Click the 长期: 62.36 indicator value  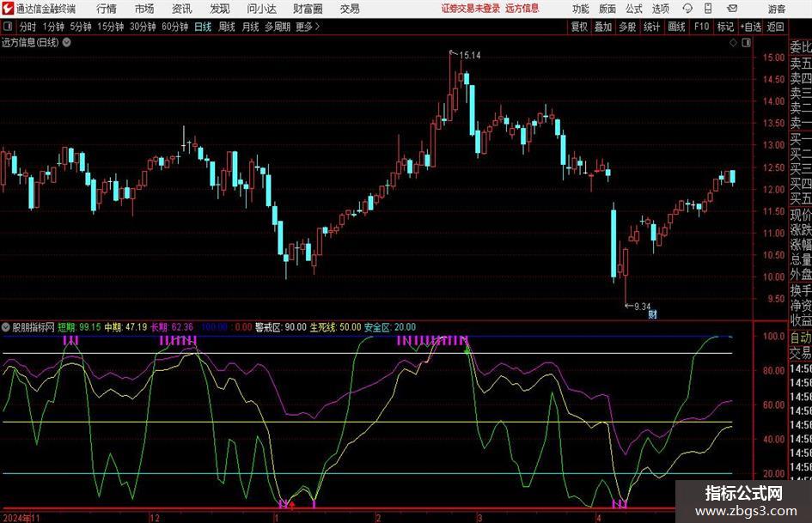[172, 326]
